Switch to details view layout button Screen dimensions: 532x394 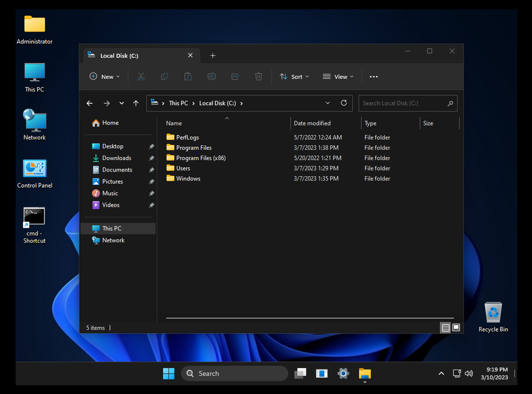tap(446, 328)
